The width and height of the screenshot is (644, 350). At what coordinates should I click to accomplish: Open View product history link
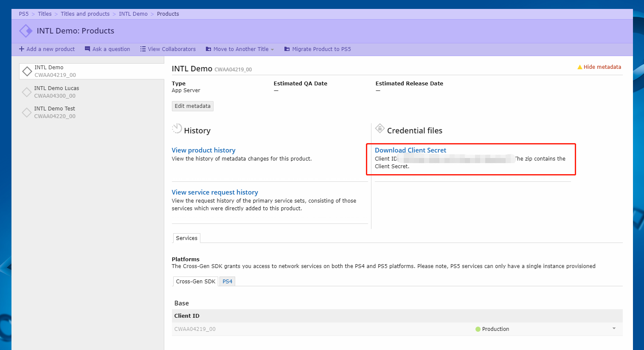203,150
